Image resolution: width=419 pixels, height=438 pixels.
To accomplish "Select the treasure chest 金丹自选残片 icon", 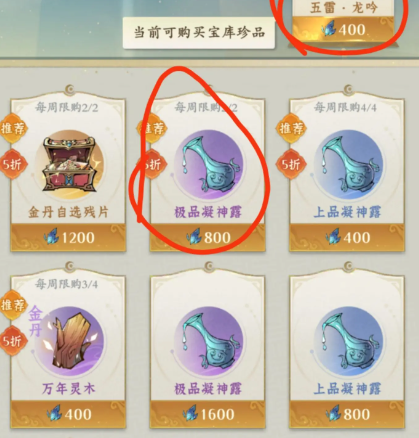I will (69, 165).
